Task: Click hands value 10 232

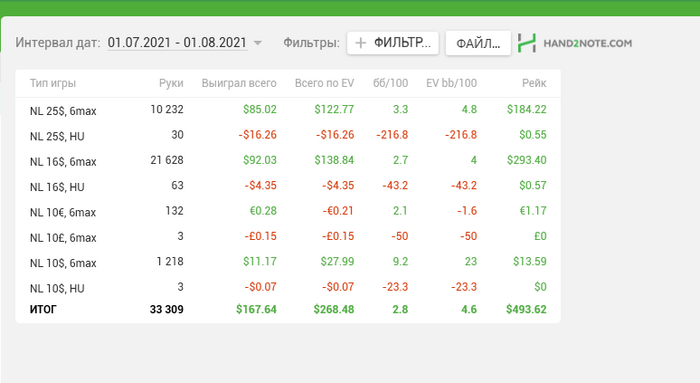Action: click(167, 109)
